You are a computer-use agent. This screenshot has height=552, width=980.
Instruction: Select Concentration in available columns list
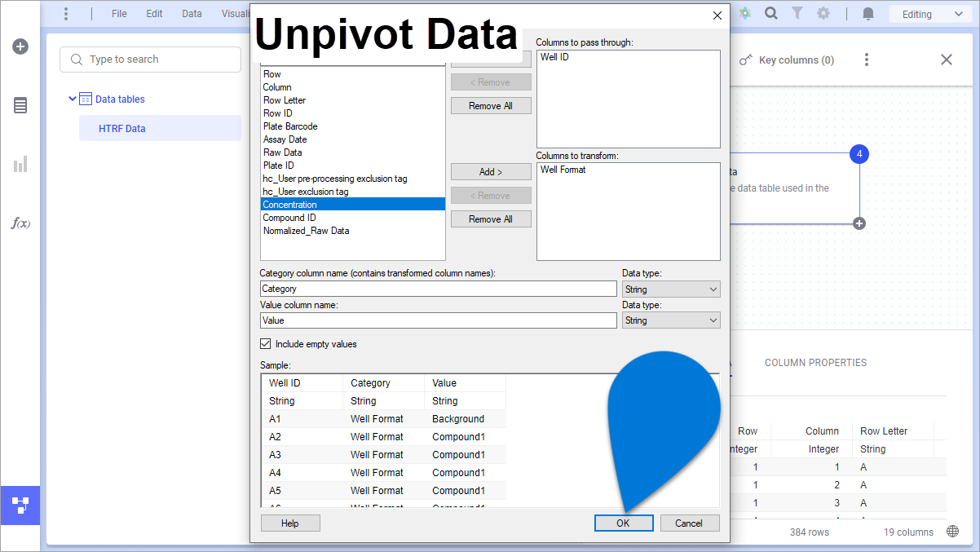tap(353, 205)
